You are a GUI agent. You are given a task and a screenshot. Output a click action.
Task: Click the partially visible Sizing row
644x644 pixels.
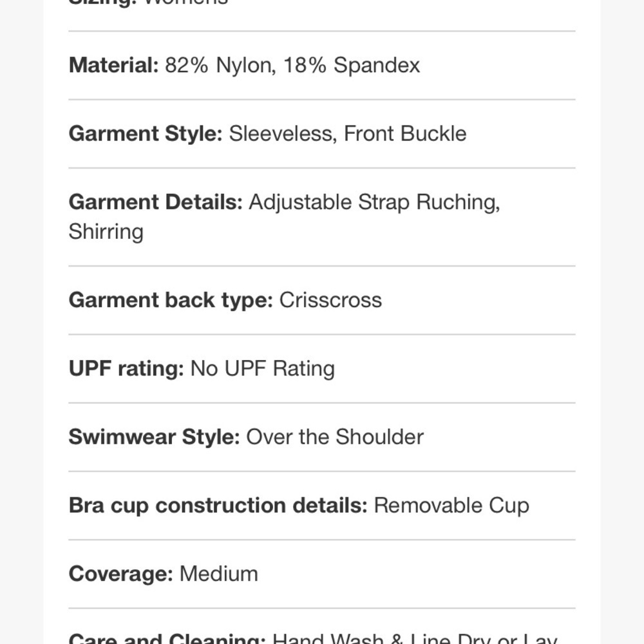[x=321, y=3]
